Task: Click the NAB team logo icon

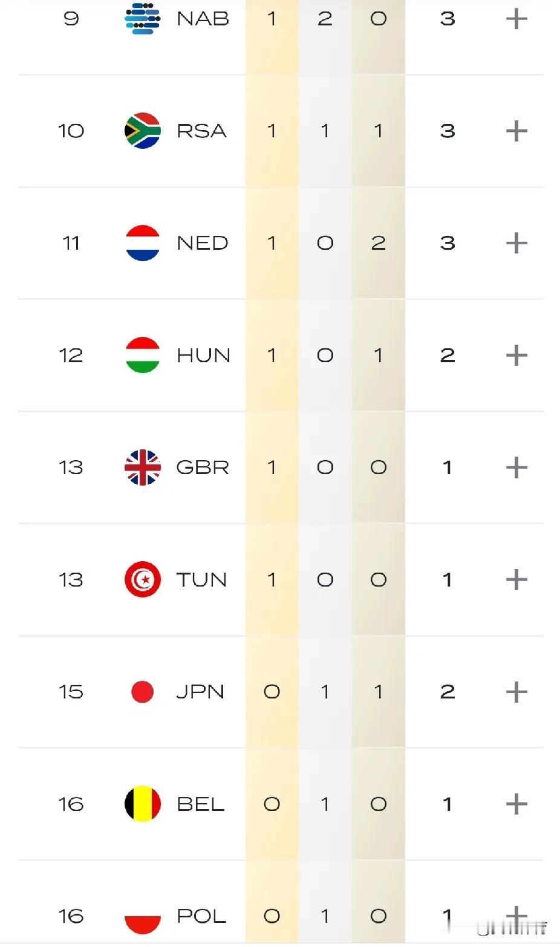Action: (x=143, y=18)
